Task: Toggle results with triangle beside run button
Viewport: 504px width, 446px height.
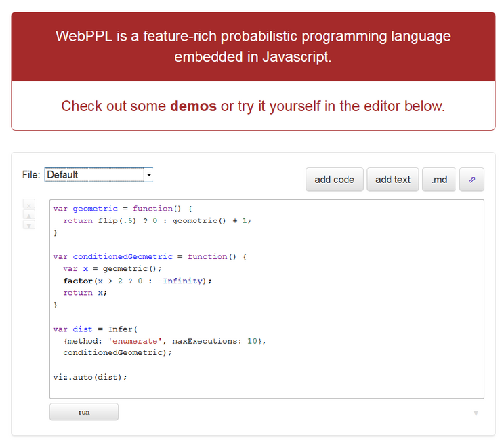Action: pyautogui.click(x=476, y=413)
